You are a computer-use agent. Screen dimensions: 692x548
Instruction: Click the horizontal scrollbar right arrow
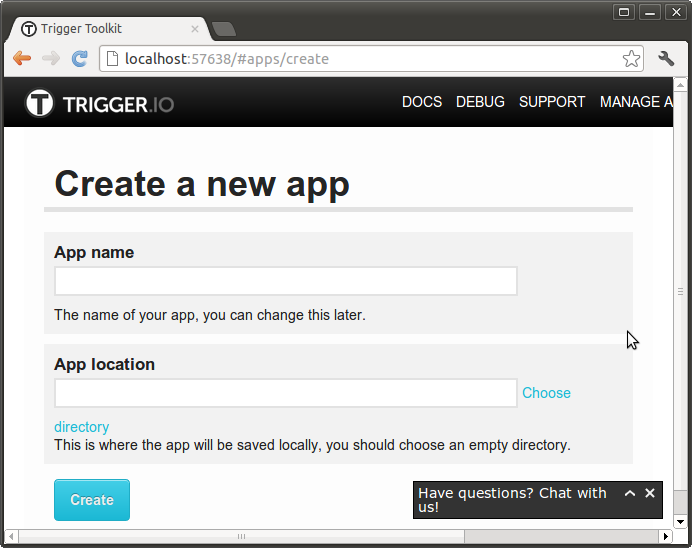666,537
